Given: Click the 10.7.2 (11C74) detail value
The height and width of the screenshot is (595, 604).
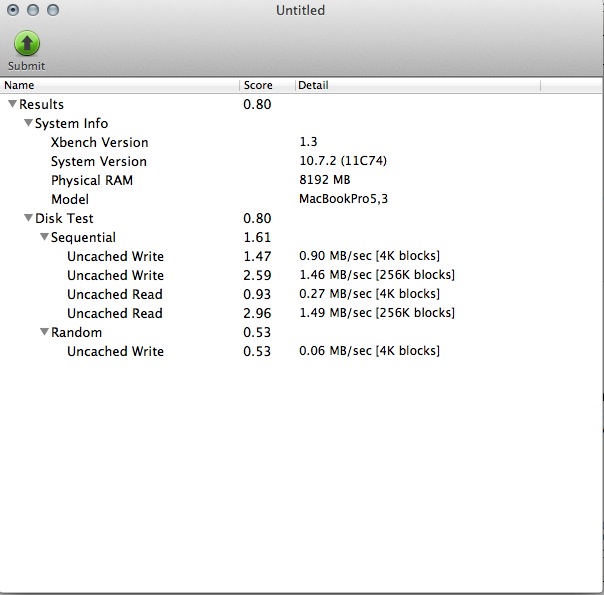Looking at the screenshot, I should pos(343,161).
